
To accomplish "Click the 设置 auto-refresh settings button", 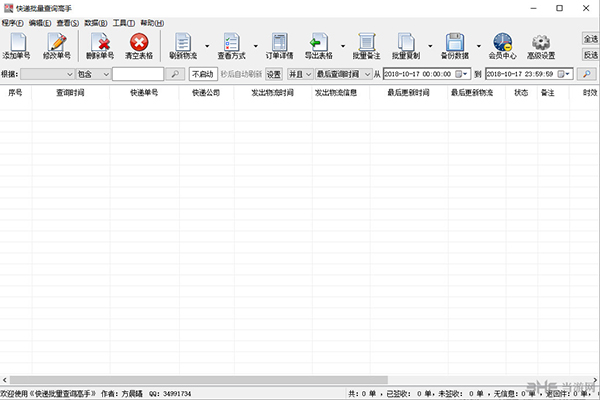I will pos(274,74).
